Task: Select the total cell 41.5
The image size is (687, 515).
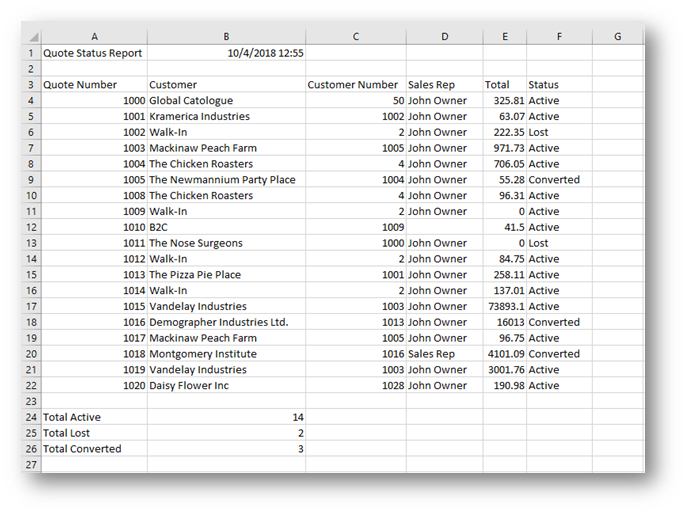Action: [x=505, y=227]
